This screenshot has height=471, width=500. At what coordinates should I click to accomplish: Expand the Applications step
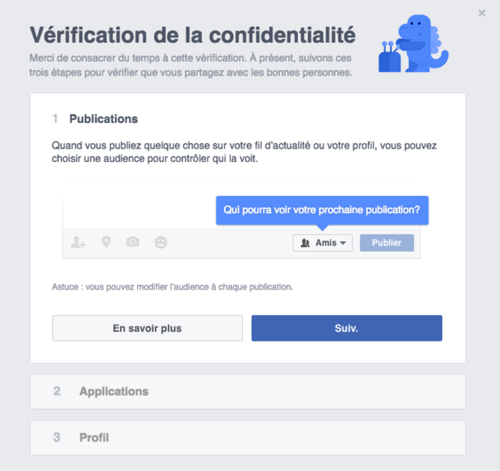(248, 391)
